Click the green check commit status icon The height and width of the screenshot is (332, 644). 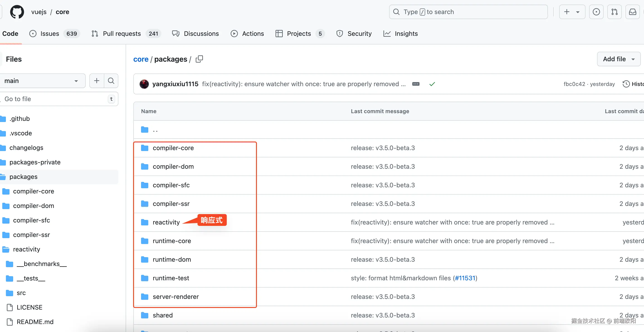(432, 84)
